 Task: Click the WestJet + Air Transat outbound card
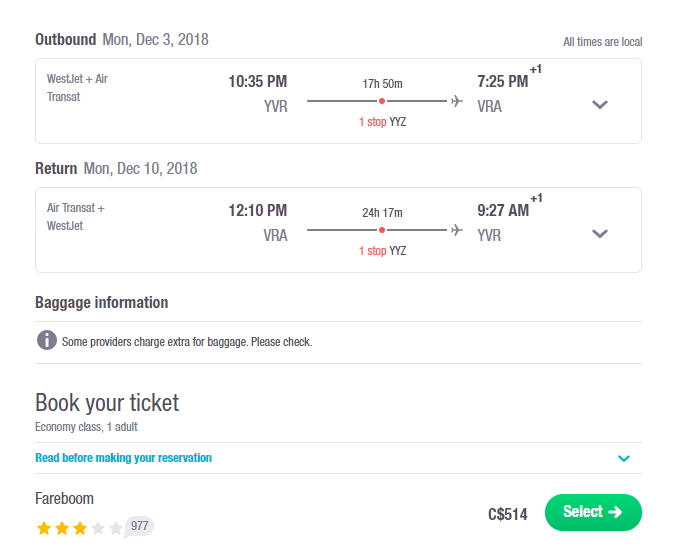(338, 101)
